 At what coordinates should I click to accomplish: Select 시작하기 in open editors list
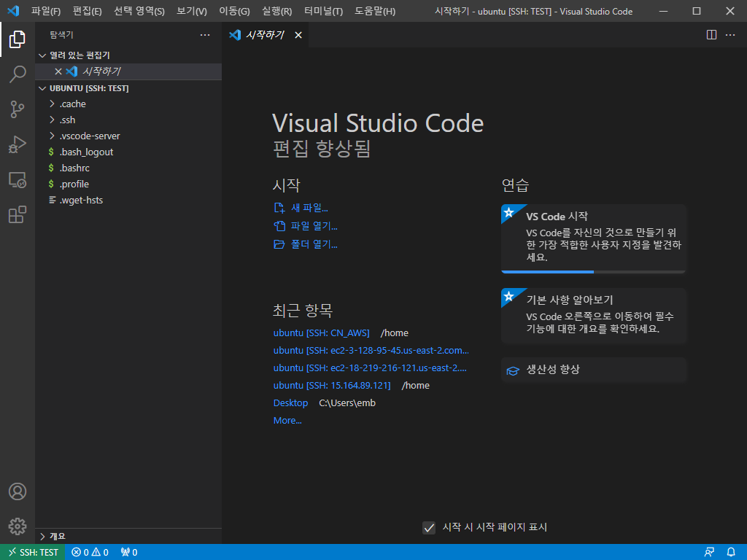tap(128, 71)
